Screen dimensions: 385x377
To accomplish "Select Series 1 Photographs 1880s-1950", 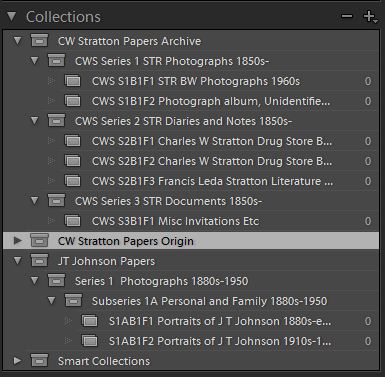I will (161, 281).
